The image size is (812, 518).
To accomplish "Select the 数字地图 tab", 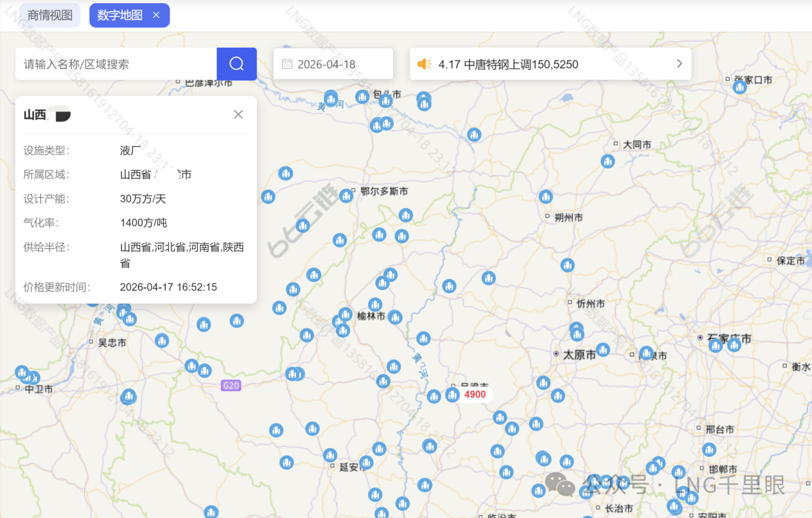I will point(120,15).
